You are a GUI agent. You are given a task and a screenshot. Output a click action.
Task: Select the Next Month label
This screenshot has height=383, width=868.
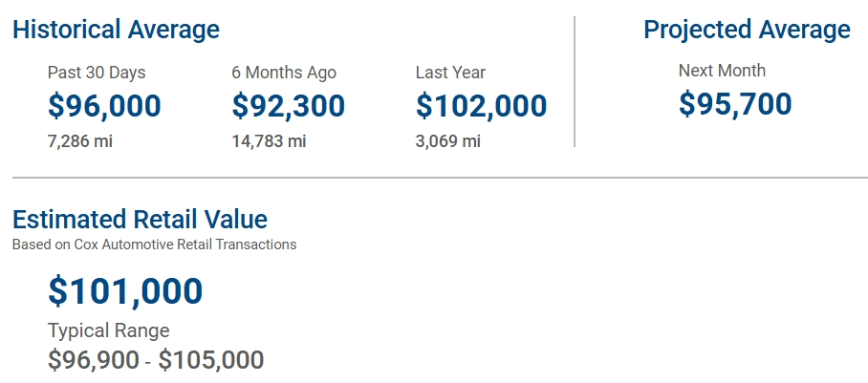(722, 71)
